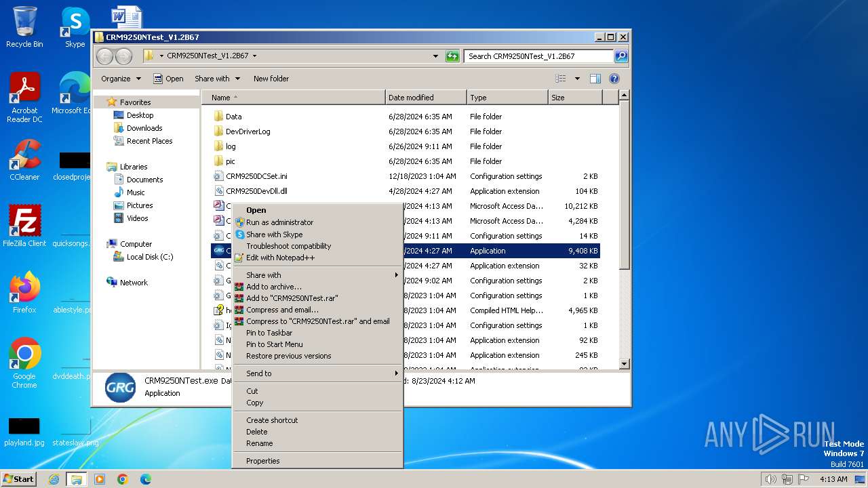Launch Skype from desktop shortcut

75,27
